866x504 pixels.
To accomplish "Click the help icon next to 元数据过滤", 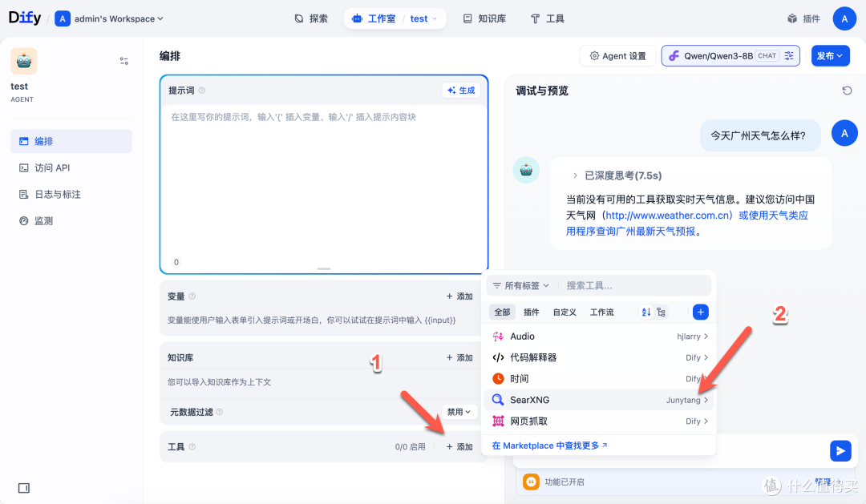I will pos(219,412).
